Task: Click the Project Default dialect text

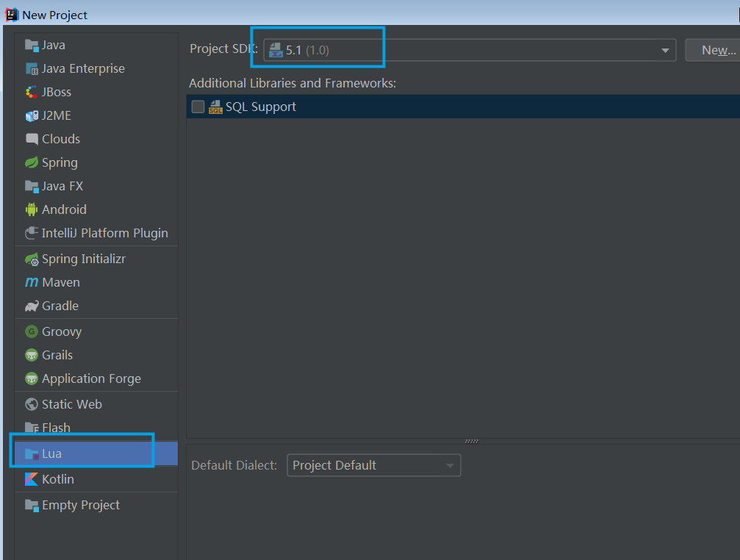Action: click(334, 466)
